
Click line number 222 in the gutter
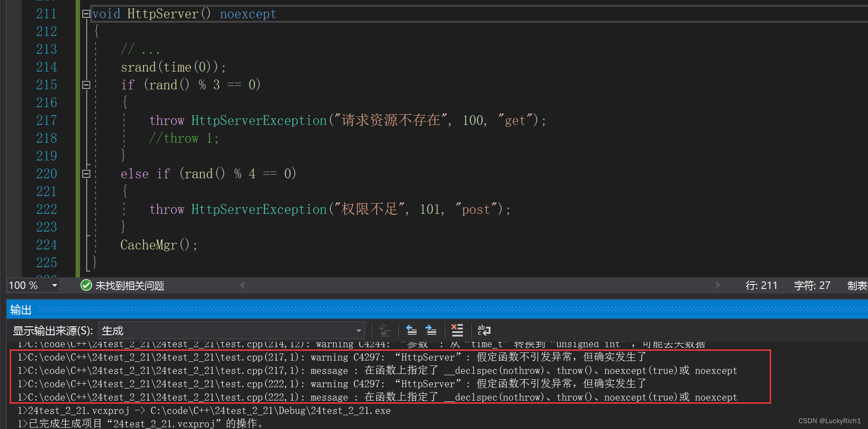[x=47, y=209]
